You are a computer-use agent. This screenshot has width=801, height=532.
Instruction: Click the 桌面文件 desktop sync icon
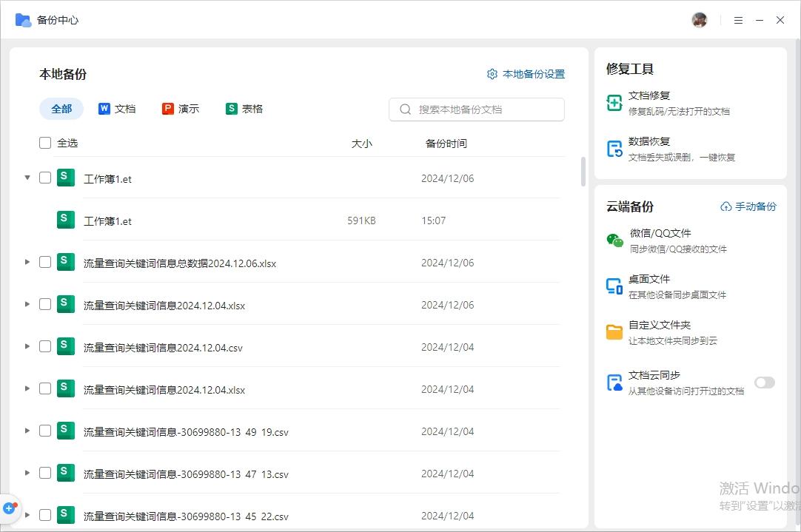[614, 286]
